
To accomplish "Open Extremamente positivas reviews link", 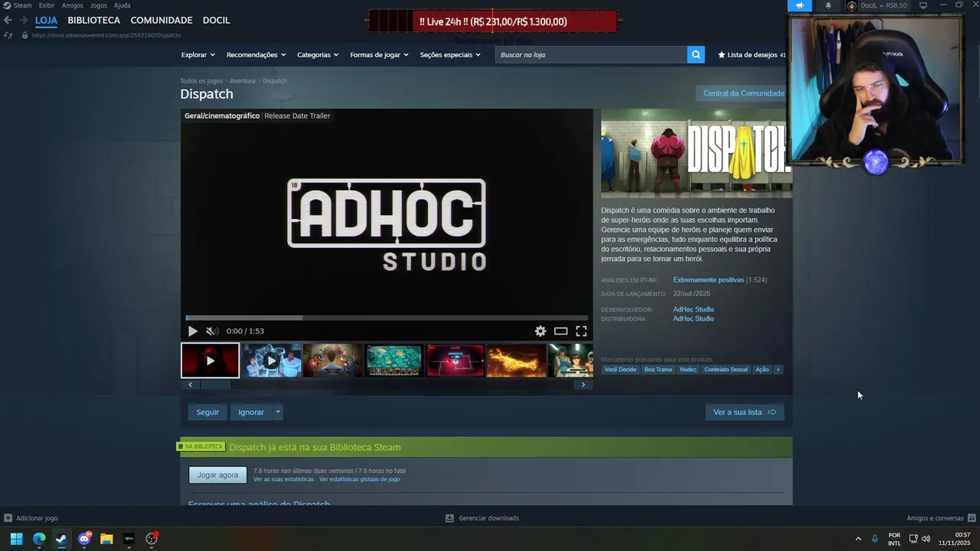I will [708, 280].
